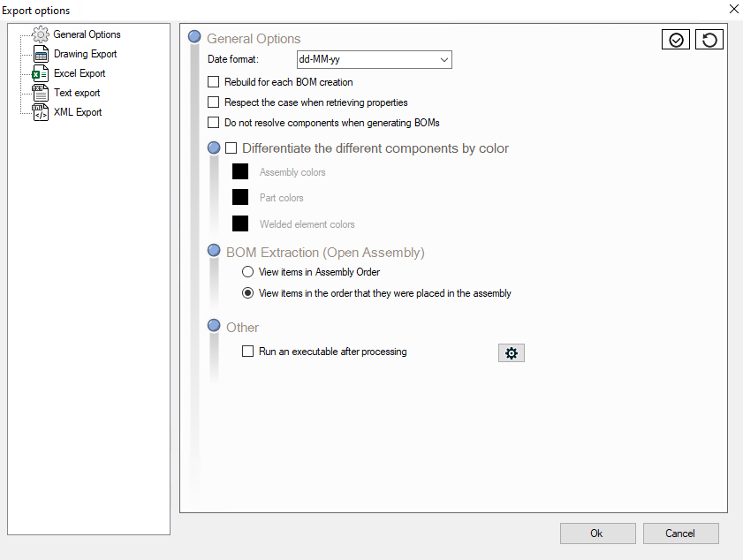Enable Rebuild for each BOM creation
This screenshot has width=743, height=560.
pos(213,82)
